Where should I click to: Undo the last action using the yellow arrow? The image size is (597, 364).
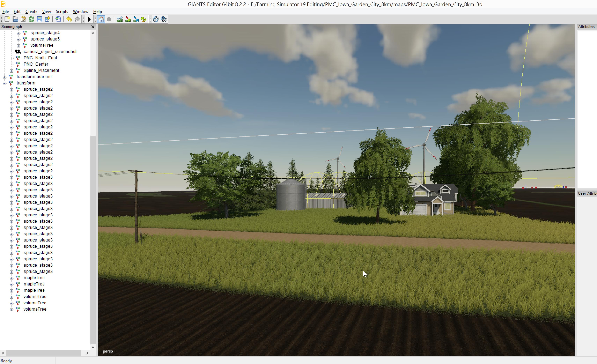(x=69, y=19)
